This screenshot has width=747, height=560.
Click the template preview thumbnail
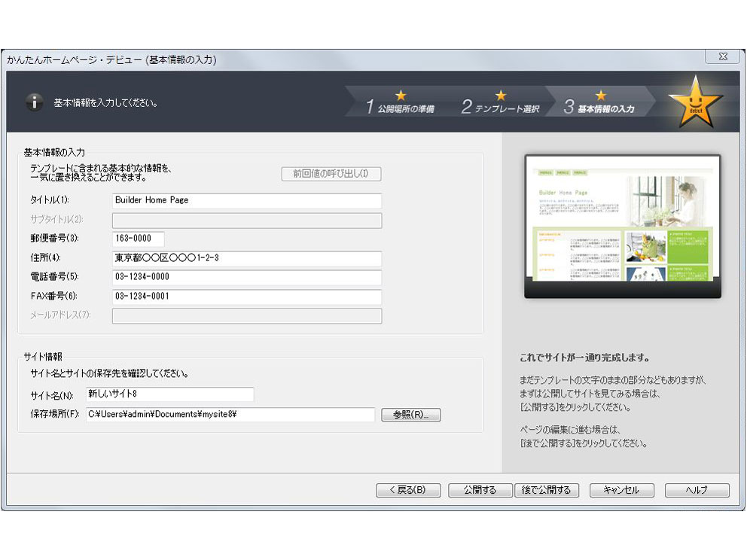tap(622, 226)
